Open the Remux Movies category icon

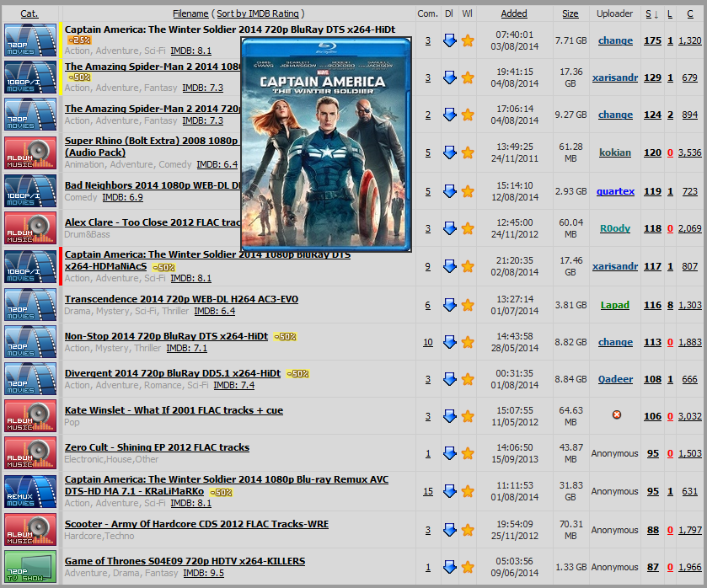pos(30,491)
